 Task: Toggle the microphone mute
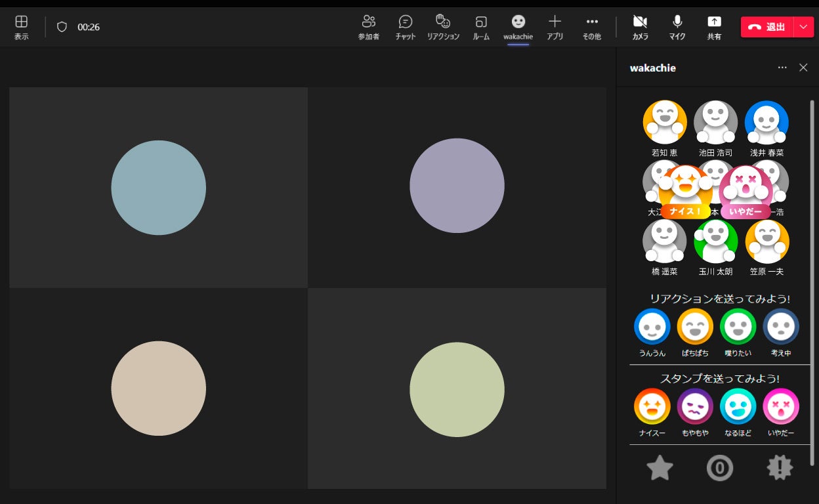pyautogui.click(x=677, y=27)
